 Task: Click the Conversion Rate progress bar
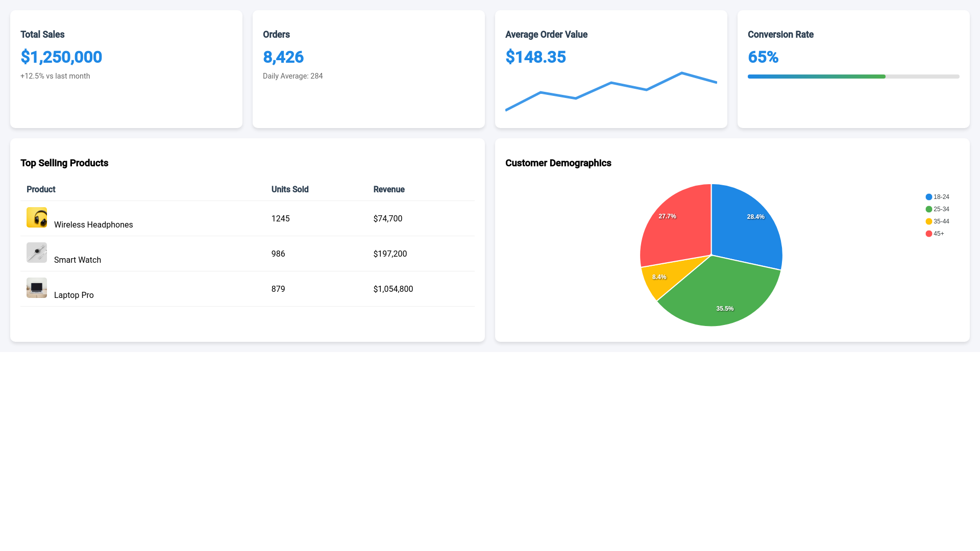click(852, 76)
